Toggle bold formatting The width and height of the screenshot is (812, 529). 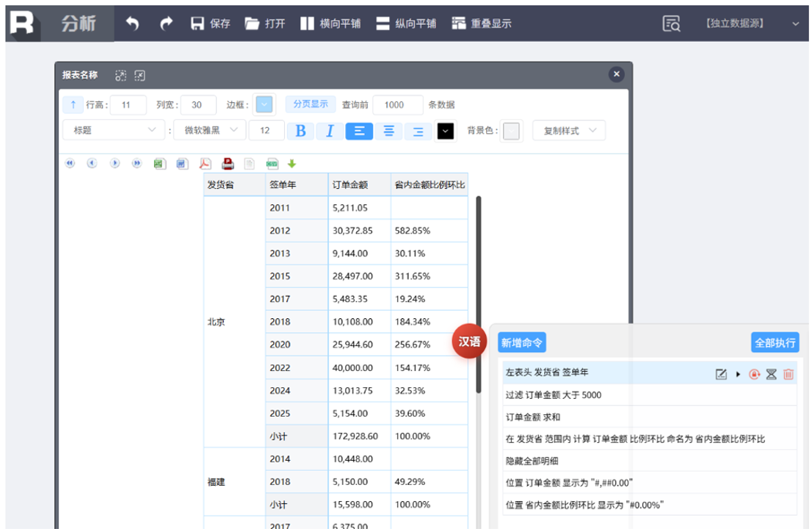pos(300,131)
